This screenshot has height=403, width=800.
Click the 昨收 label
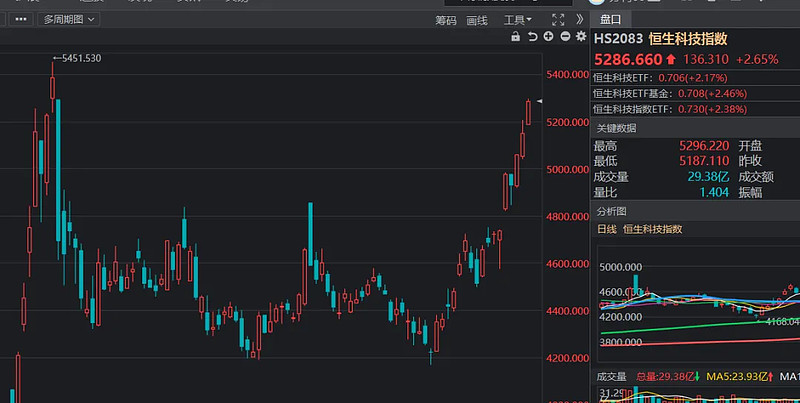(x=750, y=161)
